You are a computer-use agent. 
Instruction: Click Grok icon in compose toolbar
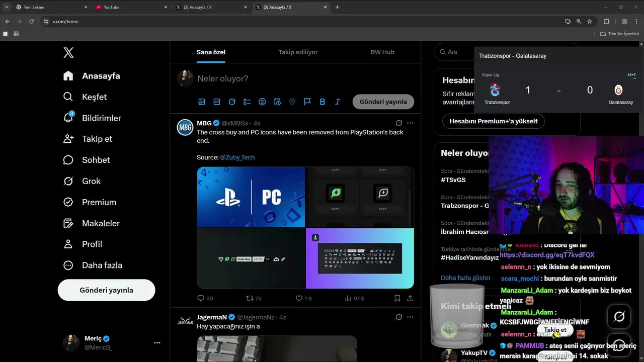click(232, 102)
